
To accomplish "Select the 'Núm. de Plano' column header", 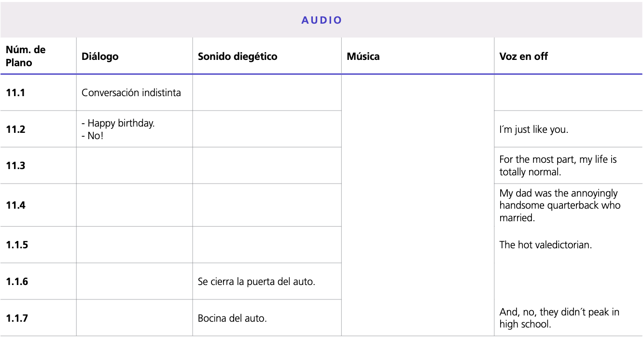I will (x=26, y=56).
